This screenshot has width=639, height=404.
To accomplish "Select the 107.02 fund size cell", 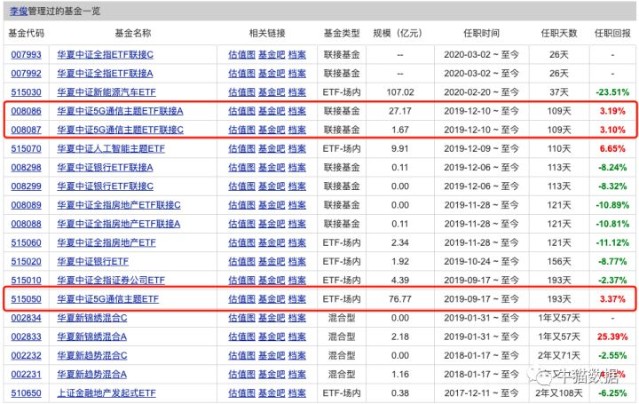I will (400, 92).
